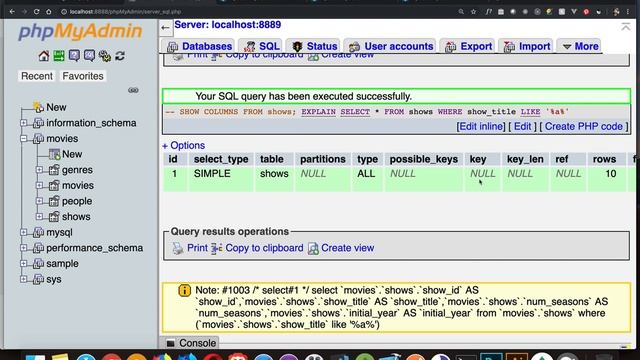Expand the sys database tree
This screenshot has height=360, width=640.
(24, 279)
